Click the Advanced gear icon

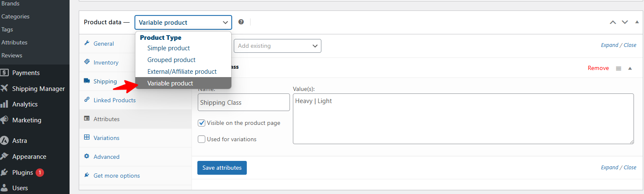[87, 156]
